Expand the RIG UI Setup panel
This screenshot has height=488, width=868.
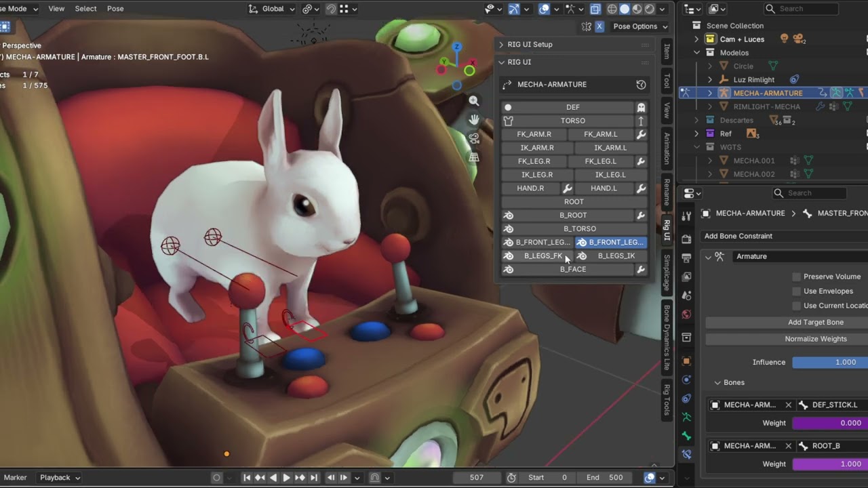[x=501, y=45]
